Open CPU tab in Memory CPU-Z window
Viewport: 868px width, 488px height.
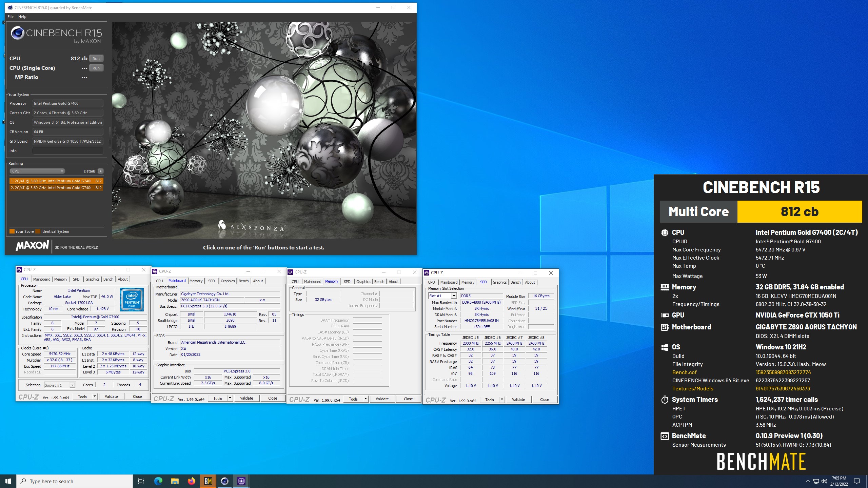[295, 282]
